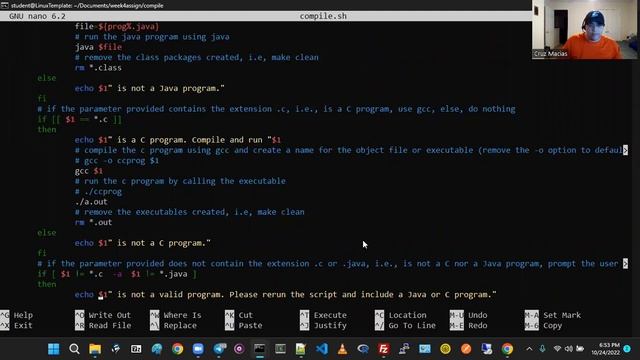
Task: Click the Redo shortcut label
Action: coord(478,326)
